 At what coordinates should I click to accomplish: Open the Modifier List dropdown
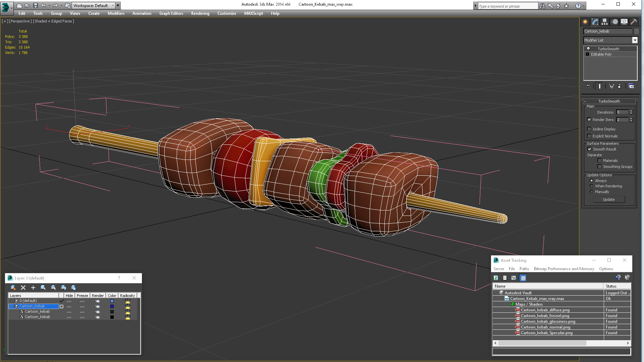635,40
